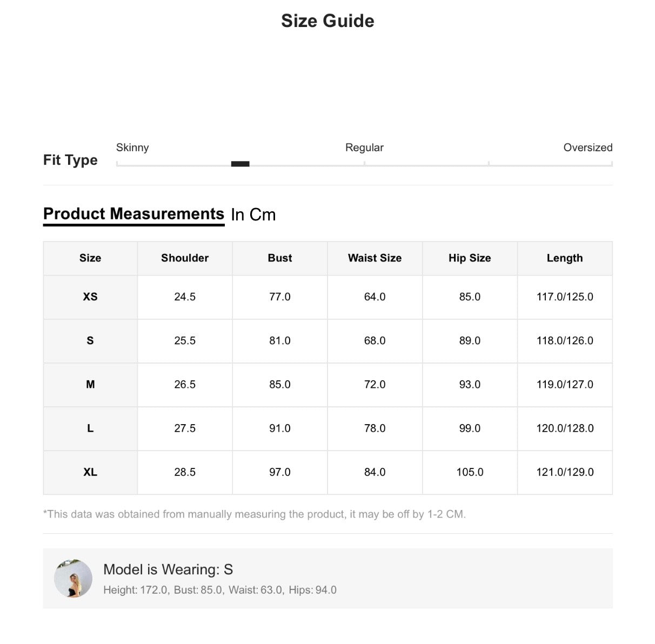
Task: Select the XS size row label
Action: [90, 297]
